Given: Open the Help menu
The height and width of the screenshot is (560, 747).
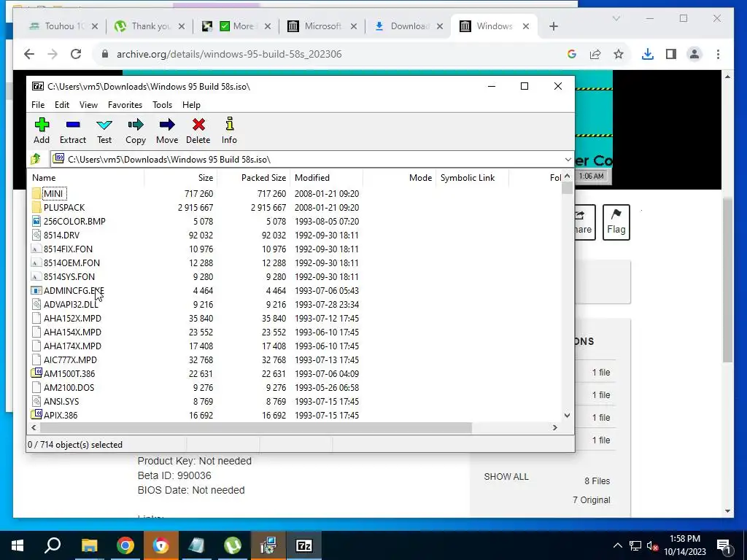Looking at the screenshot, I should (192, 105).
